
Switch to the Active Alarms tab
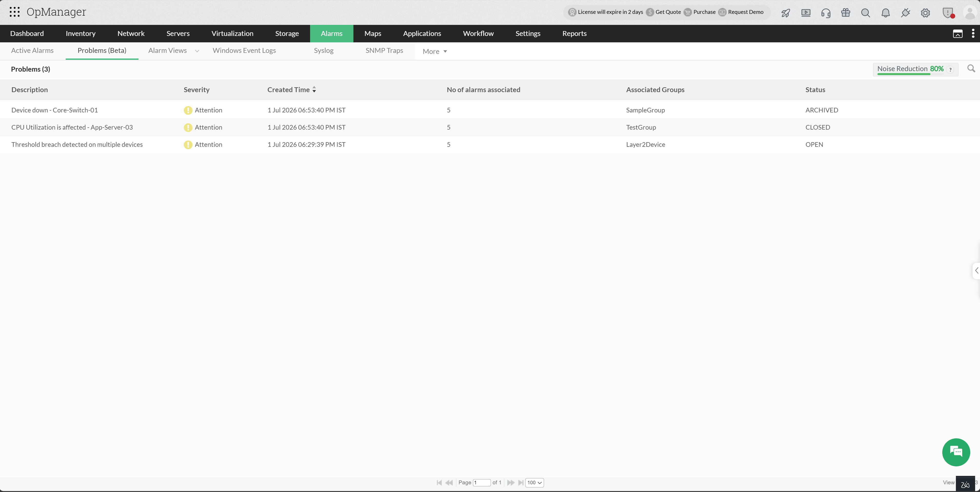coord(32,50)
